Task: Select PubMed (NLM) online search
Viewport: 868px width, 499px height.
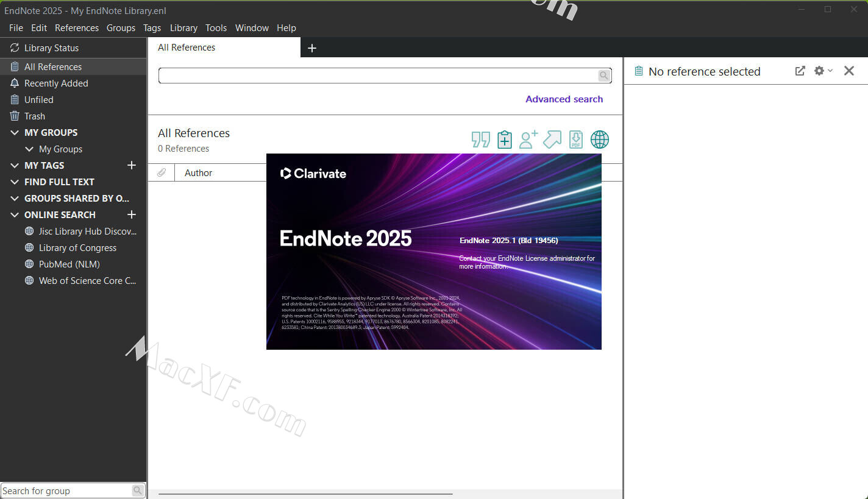Action: pos(69,264)
